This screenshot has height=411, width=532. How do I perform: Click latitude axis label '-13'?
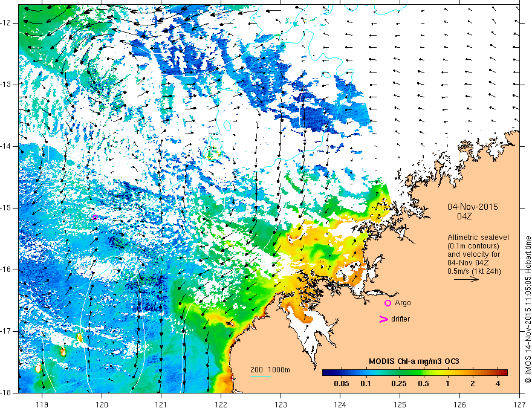(7, 85)
